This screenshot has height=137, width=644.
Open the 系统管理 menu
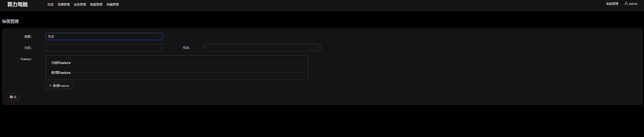pyautogui.click(x=612, y=4)
